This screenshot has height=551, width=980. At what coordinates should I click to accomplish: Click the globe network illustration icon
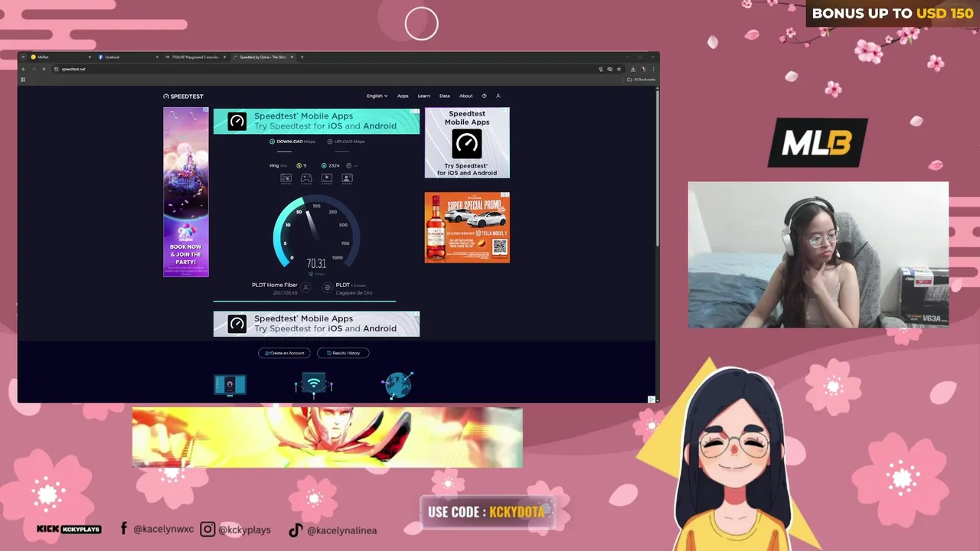(398, 385)
